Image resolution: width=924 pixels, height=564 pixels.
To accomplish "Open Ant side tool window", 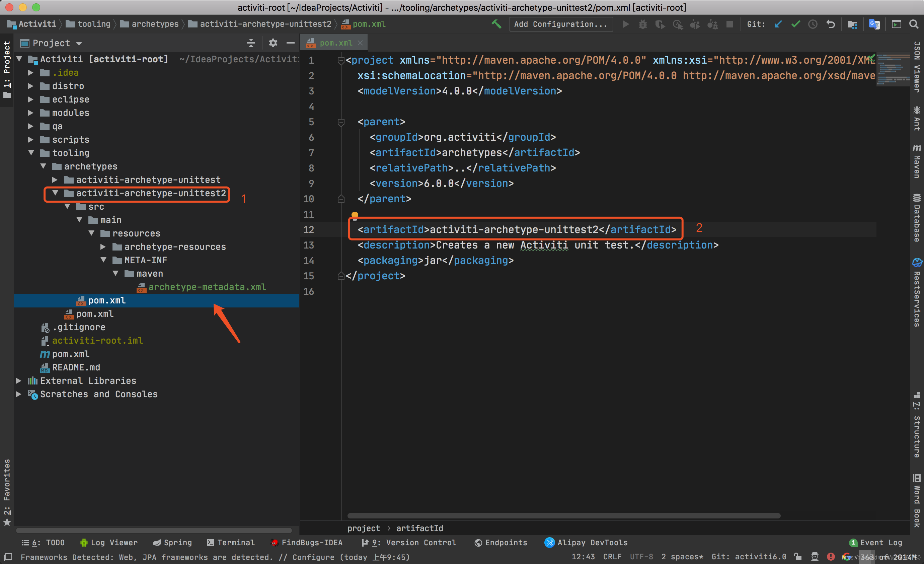I will (x=917, y=119).
